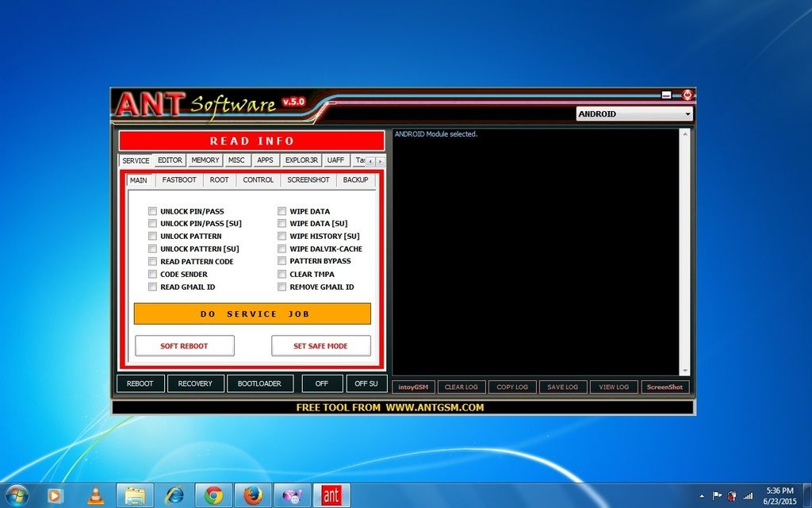Launch Windows Media Player from taskbar
Screen dimensions: 812x508
55,496
